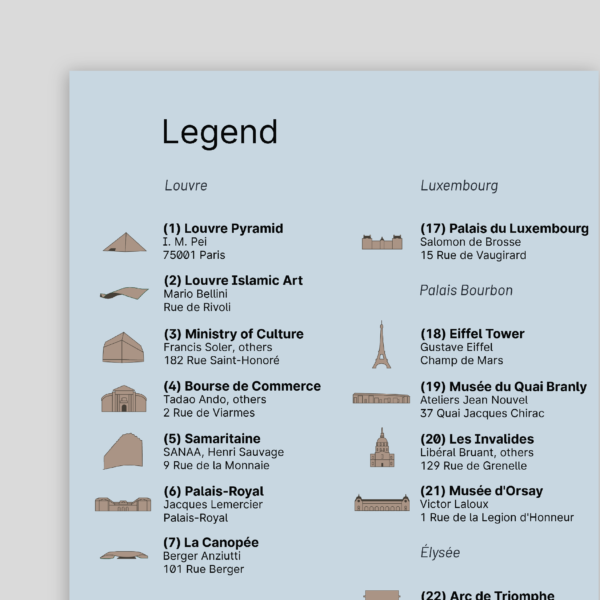Image resolution: width=600 pixels, height=600 pixels.
Task: Click the Ministry of Culture building icon
Action: pos(123,348)
